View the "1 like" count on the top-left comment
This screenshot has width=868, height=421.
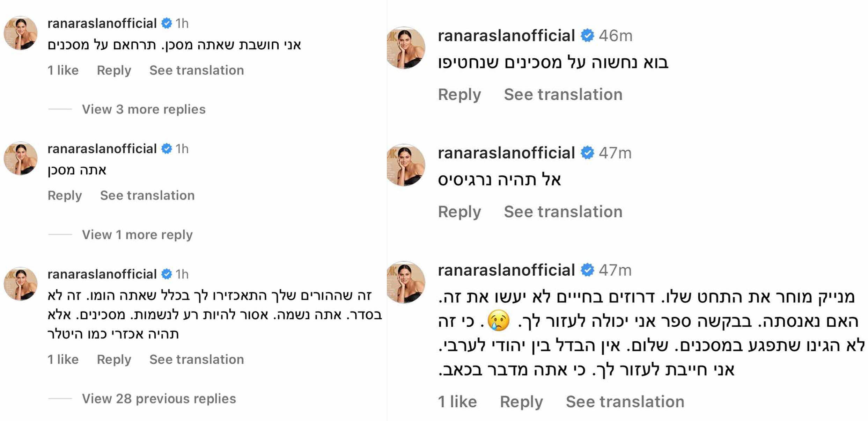(63, 70)
